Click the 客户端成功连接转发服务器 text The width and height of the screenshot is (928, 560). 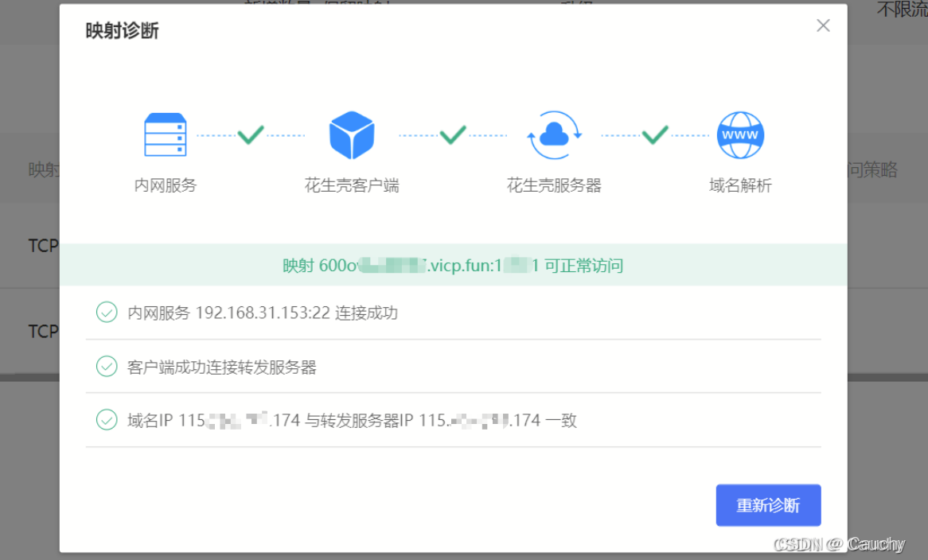[222, 367]
